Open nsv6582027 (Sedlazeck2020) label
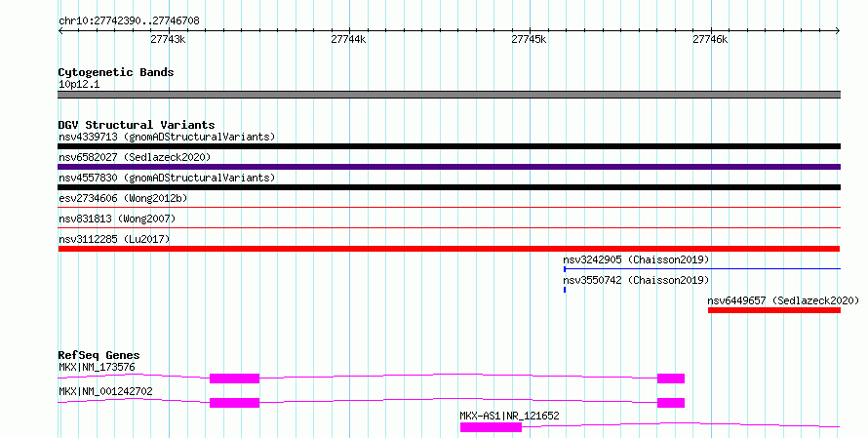868x438 pixels. [135, 157]
